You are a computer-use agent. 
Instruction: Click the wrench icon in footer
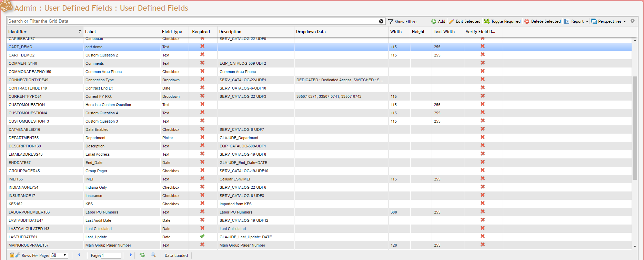point(18,255)
